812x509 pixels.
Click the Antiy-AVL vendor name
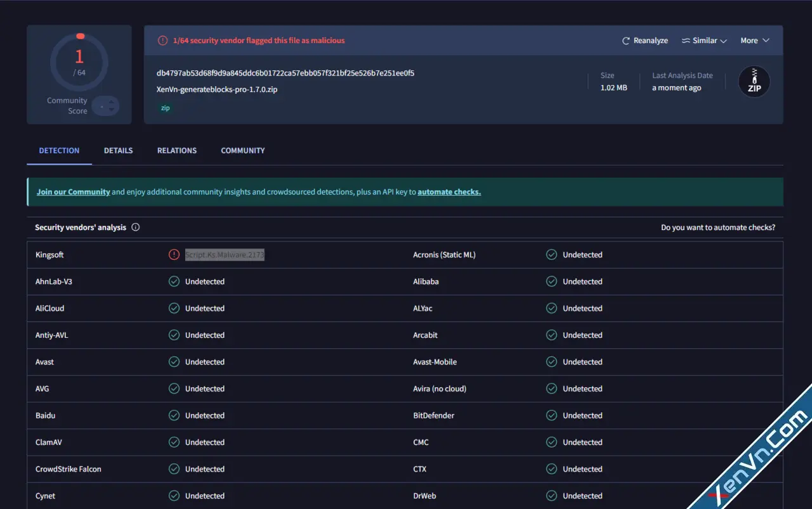(x=51, y=335)
